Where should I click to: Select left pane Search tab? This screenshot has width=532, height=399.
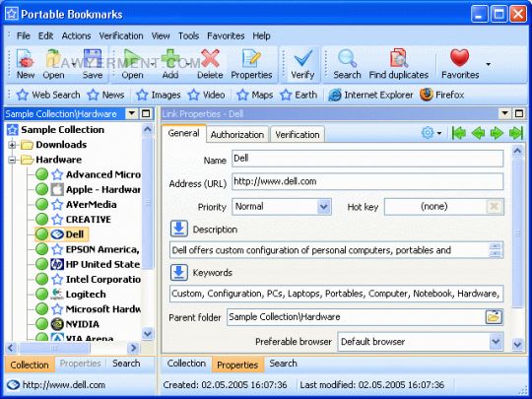coord(126,364)
